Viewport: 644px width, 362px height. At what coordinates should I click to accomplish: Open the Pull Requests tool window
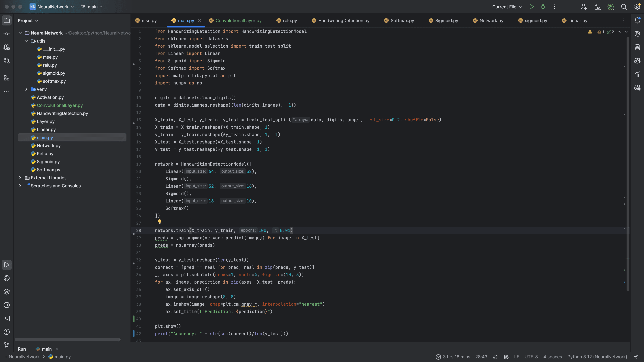[x=7, y=61]
